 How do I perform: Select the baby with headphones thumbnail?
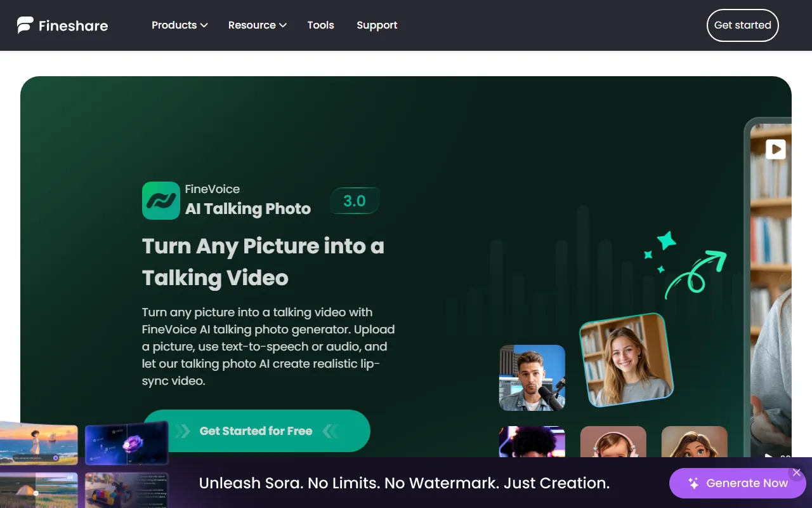click(613, 442)
